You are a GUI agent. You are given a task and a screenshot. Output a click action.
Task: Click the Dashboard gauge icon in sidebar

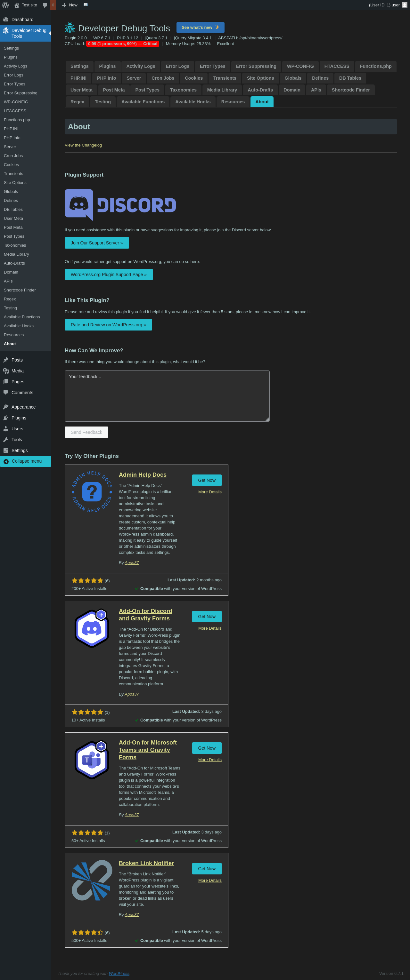click(x=6, y=20)
